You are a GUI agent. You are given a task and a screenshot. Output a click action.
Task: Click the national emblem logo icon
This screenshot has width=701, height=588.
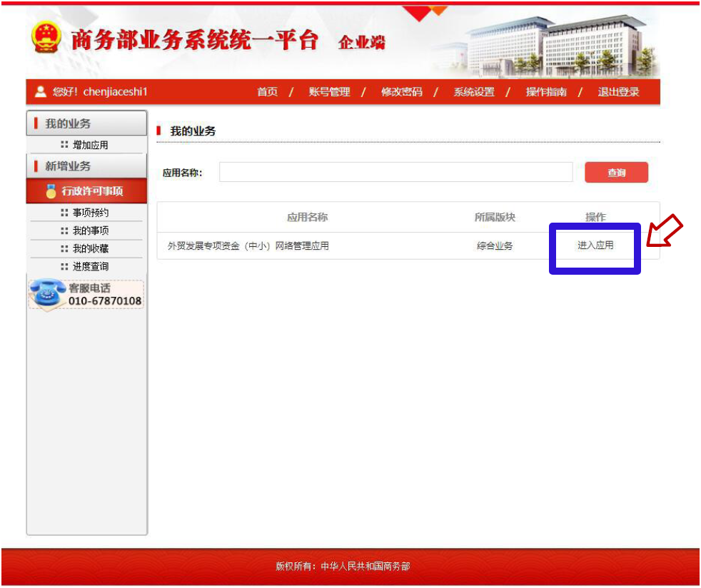click(x=46, y=36)
